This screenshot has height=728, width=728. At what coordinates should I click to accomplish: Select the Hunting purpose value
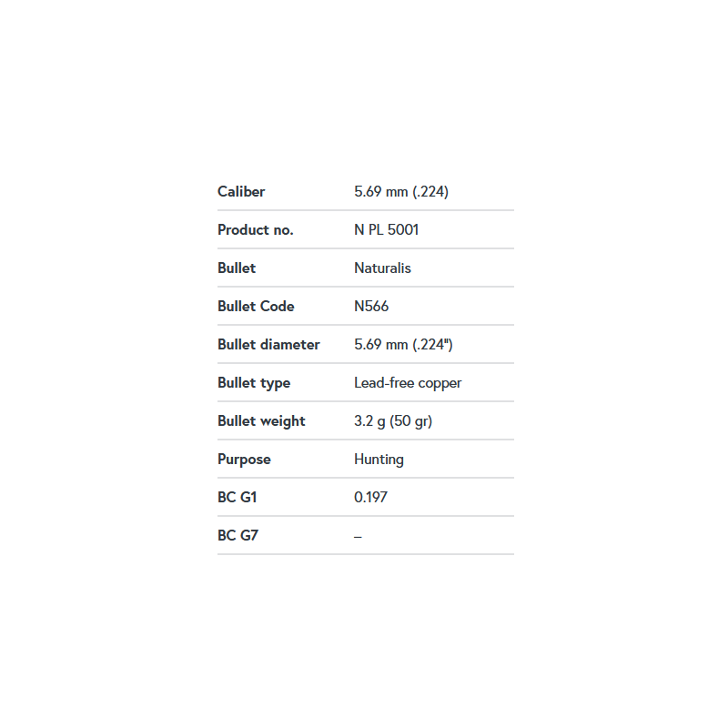point(379,460)
